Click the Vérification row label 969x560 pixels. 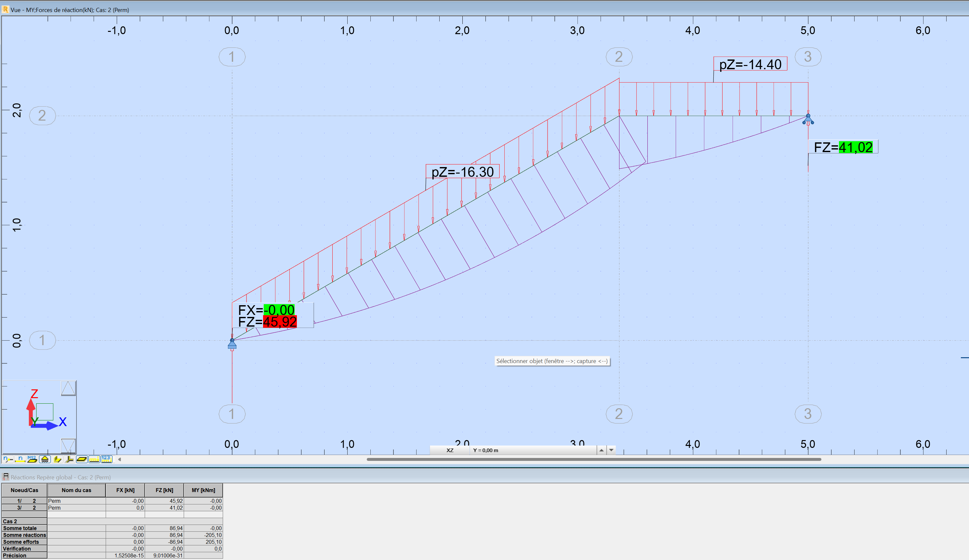point(24,549)
